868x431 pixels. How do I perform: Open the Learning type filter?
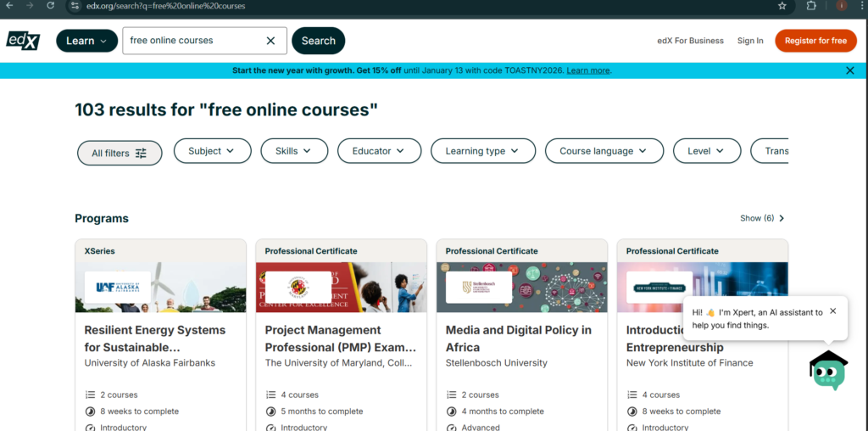click(x=483, y=151)
